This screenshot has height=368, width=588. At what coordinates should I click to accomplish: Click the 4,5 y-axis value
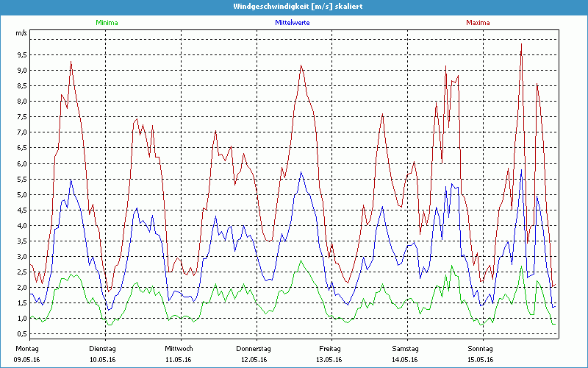[x=22, y=210]
